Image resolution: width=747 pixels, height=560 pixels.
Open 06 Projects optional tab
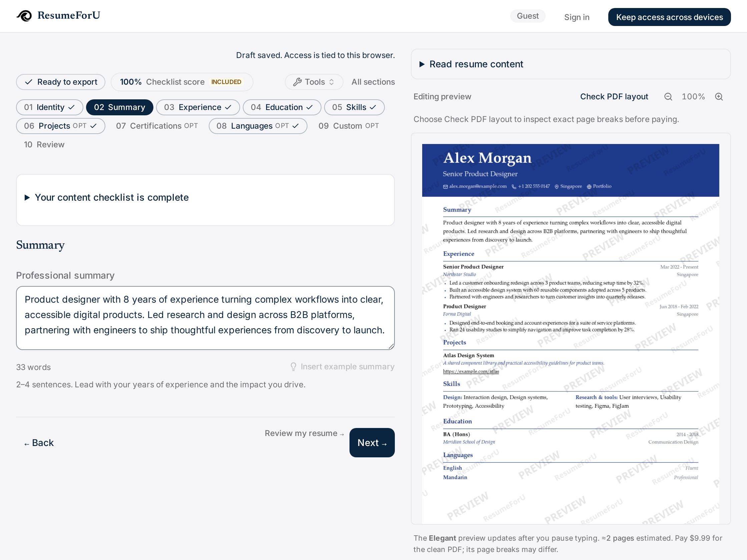click(x=61, y=126)
